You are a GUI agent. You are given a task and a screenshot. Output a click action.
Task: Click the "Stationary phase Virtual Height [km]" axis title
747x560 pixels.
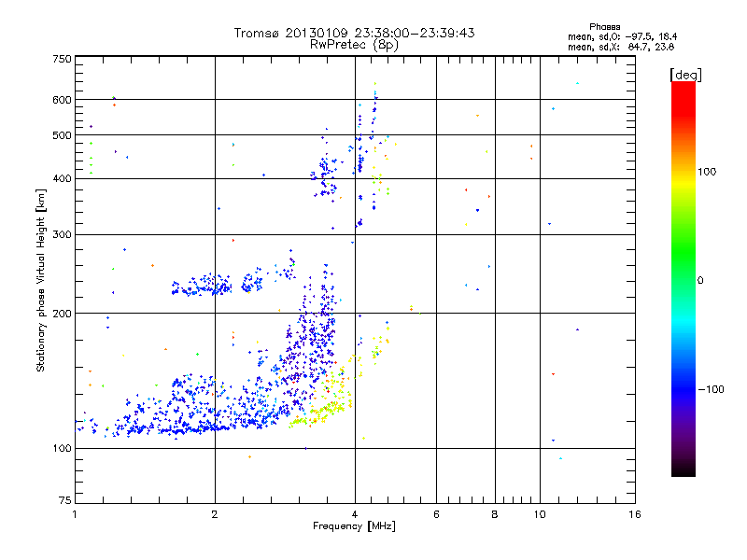click(x=41, y=280)
